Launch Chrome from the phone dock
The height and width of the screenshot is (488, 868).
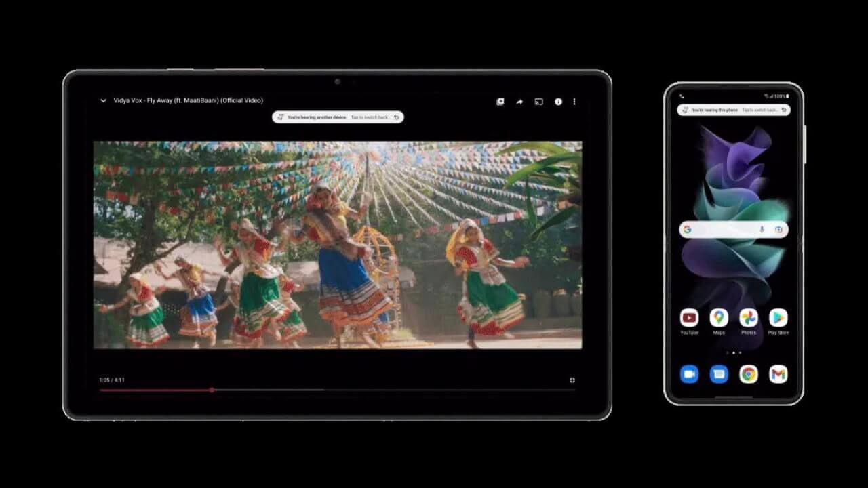(x=749, y=374)
